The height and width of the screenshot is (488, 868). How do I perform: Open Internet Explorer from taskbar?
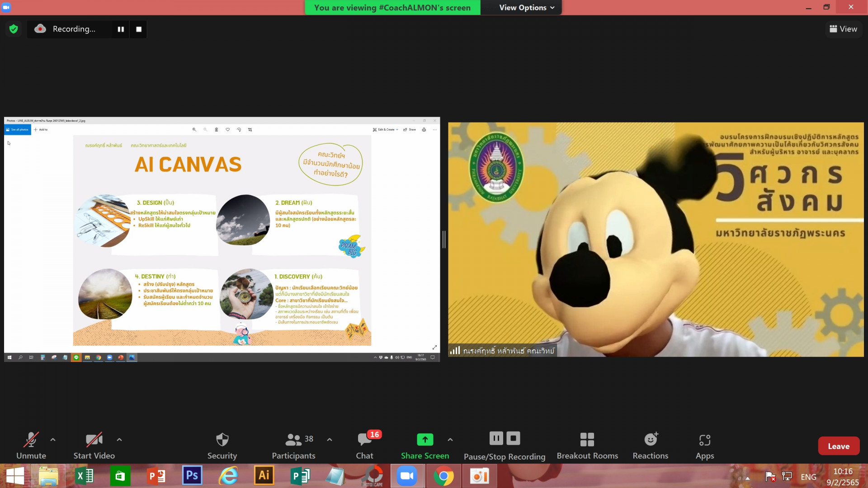coord(228,476)
